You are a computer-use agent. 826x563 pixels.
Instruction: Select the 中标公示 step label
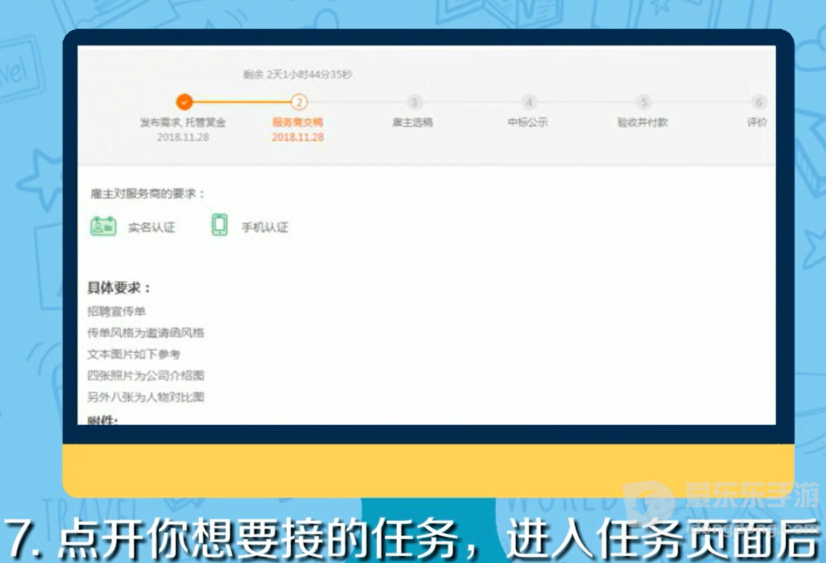tap(527, 122)
